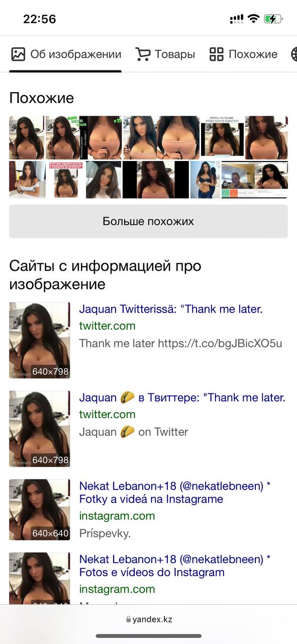Tap the yandex.kz address bar

pos(149,619)
